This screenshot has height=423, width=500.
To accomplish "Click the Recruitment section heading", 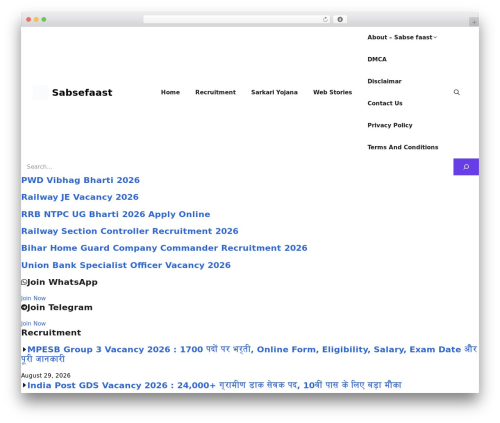I will pyautogui.click(x=51, y=333).
